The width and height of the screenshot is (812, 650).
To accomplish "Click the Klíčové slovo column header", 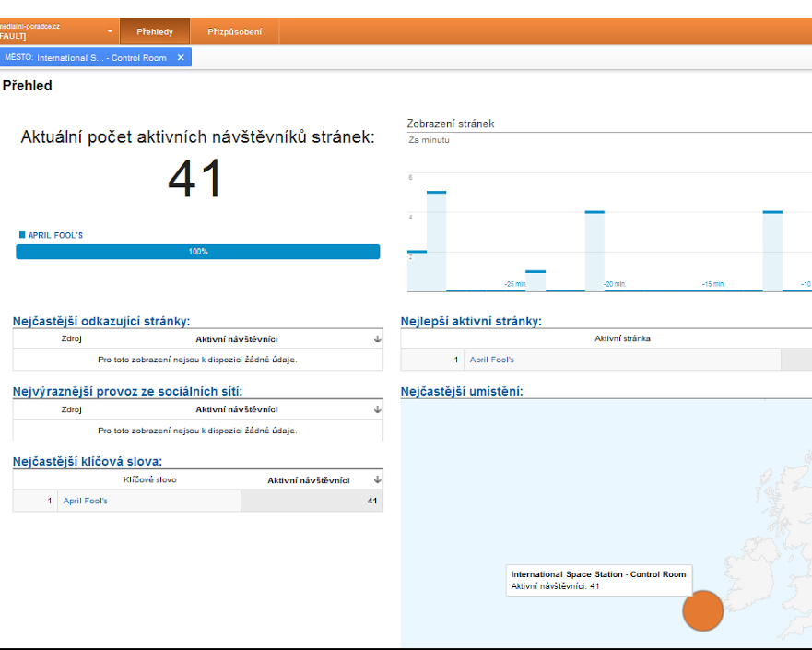I will [149, 479].
